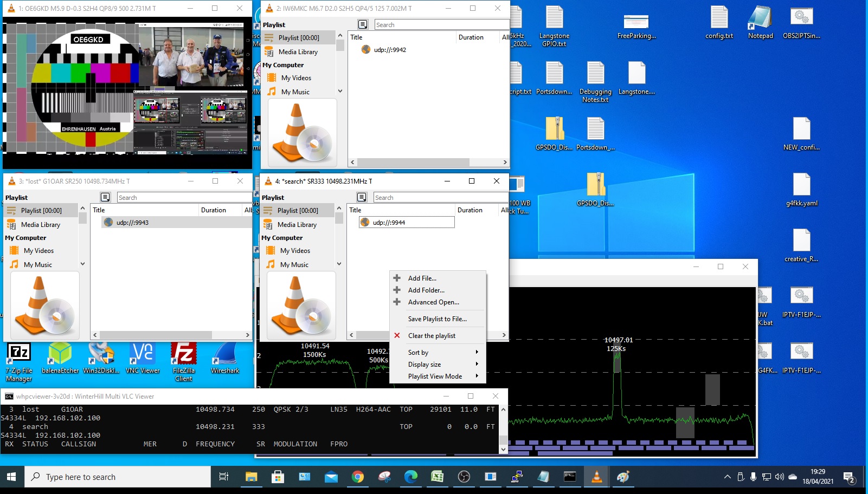Open Chrome from the taskbar

point(357,477)
